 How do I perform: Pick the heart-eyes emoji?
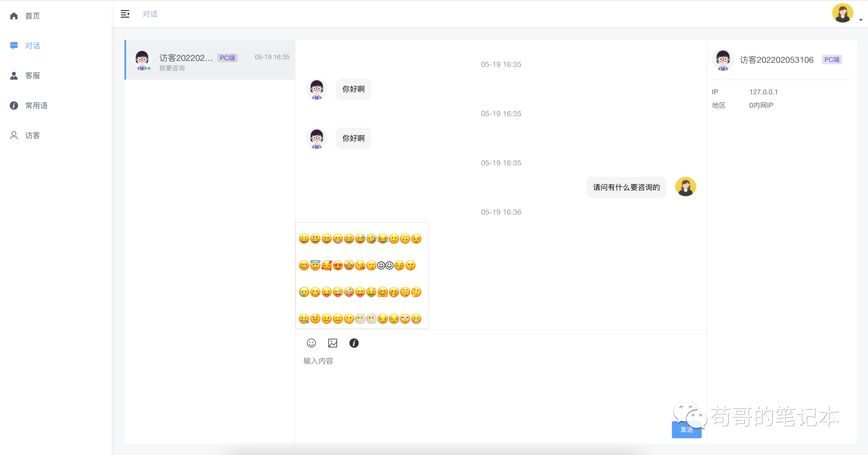[338, 265]
